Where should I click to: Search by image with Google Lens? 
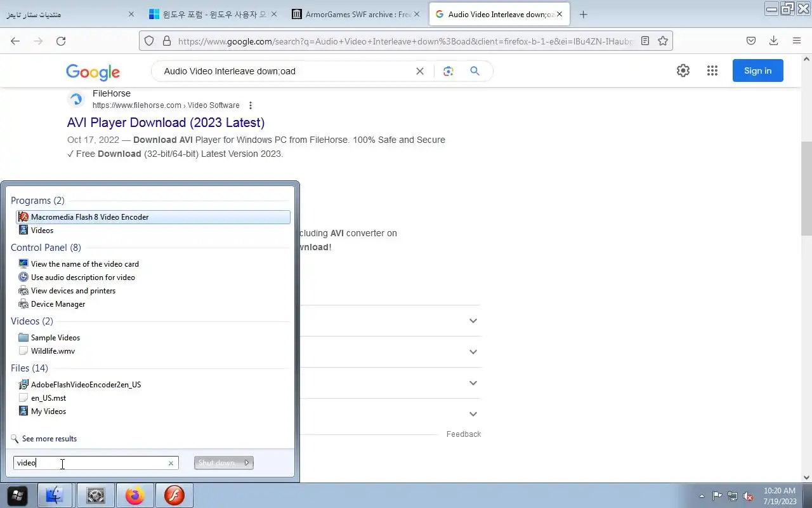pyautogui.click(x=449, y=71)
